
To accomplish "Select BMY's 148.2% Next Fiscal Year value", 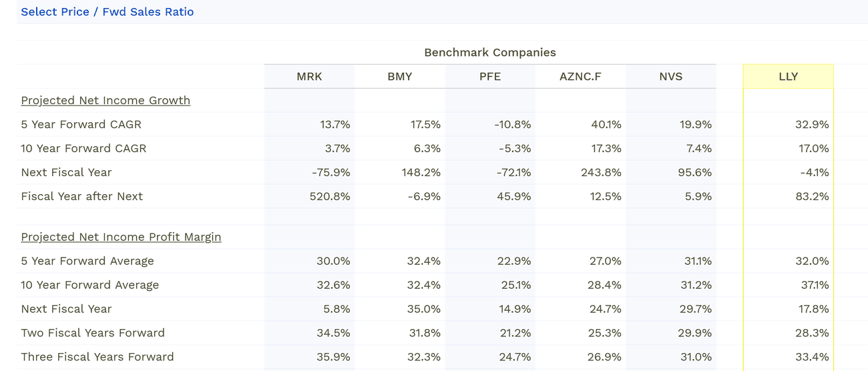I will point(421,172).
